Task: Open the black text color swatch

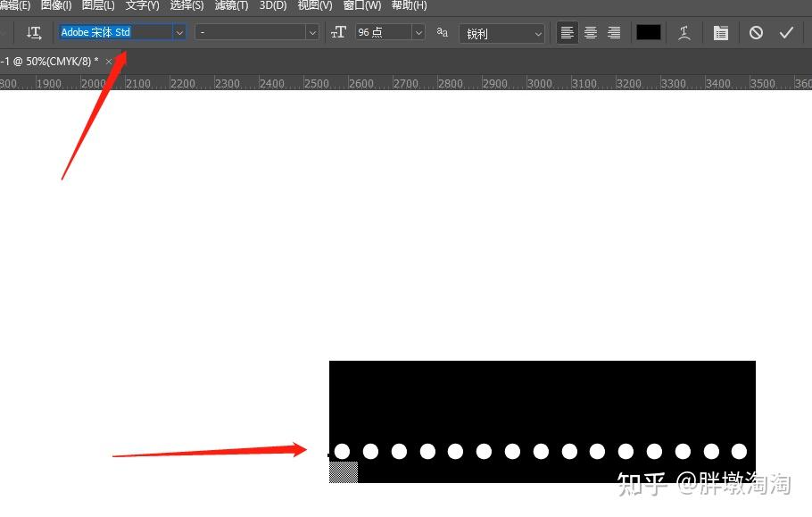Action: coord(649,33)
